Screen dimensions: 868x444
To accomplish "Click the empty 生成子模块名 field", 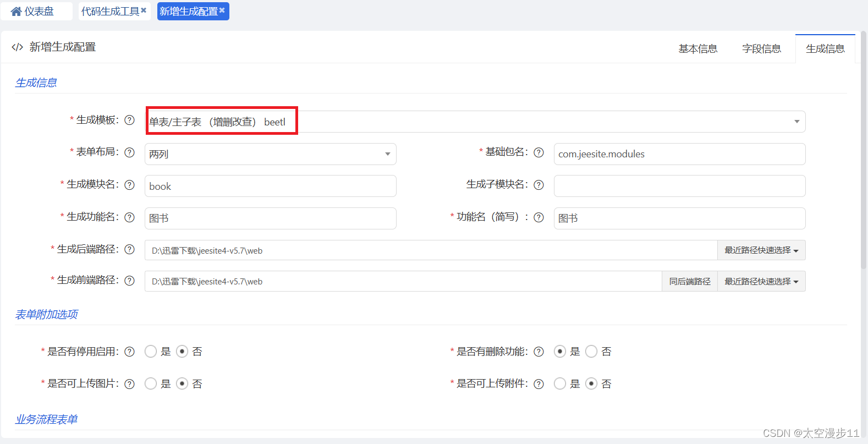I will coord(680,186).
